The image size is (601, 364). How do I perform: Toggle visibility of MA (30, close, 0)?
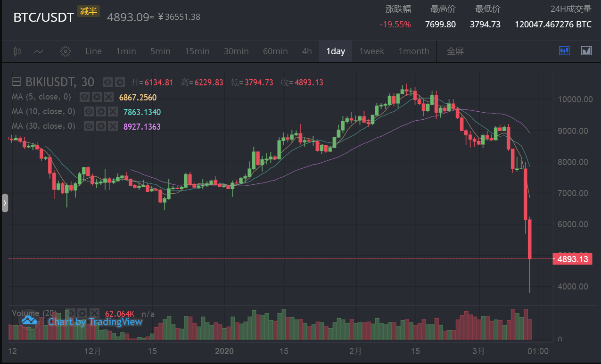89,126
